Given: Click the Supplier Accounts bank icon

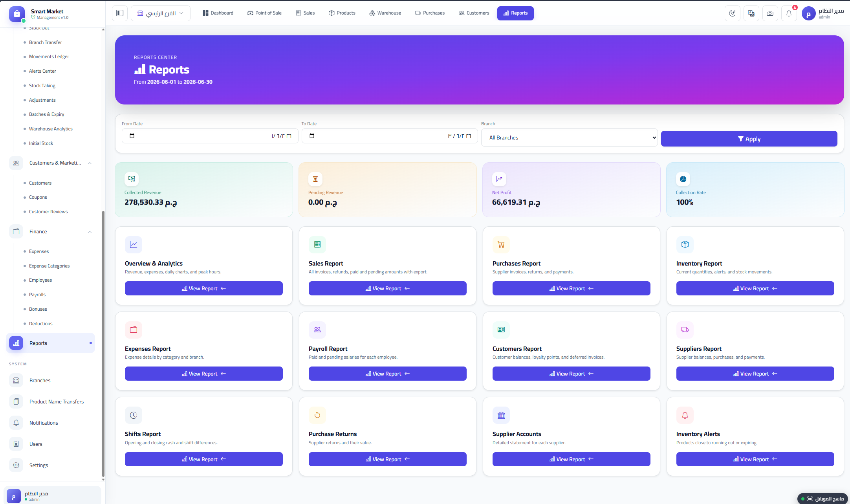Looking at the screenshot, I should (x=501, y=415).
